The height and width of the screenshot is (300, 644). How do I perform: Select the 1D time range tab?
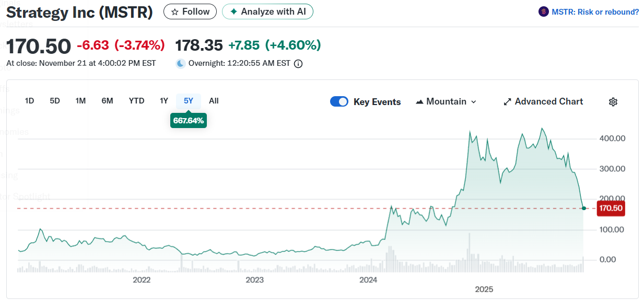point(29,101)
